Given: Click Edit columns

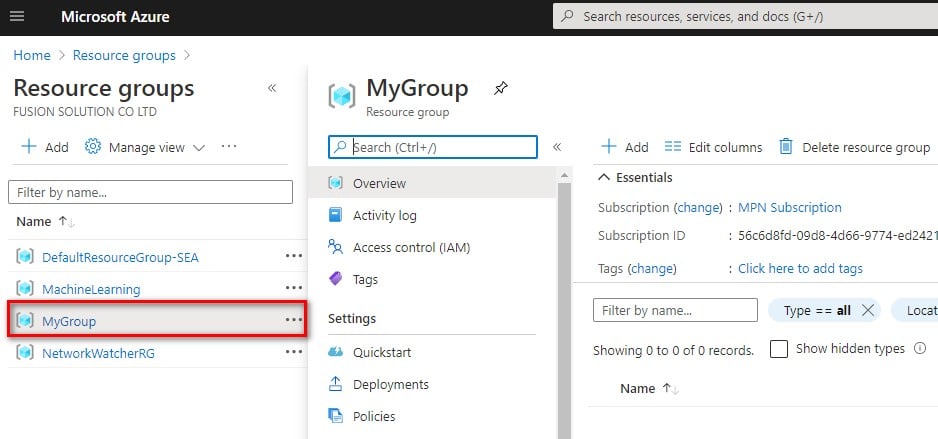Looking at the screenshot, I should 714,147.
